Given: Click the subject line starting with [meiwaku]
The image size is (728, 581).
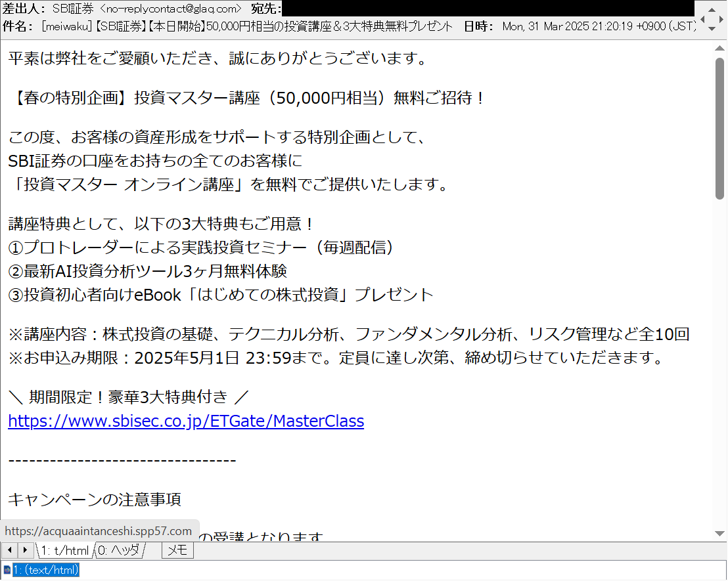Looking at the screenshot, I should pyautogui.click(x=247, y=26).
